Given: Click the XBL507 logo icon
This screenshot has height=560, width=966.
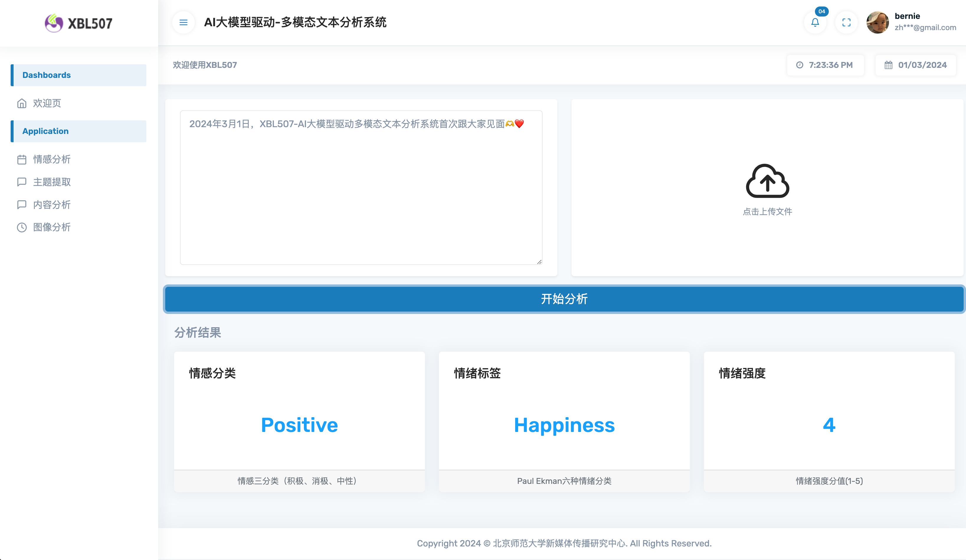Looking at the screenshot, I should (54, 23).
